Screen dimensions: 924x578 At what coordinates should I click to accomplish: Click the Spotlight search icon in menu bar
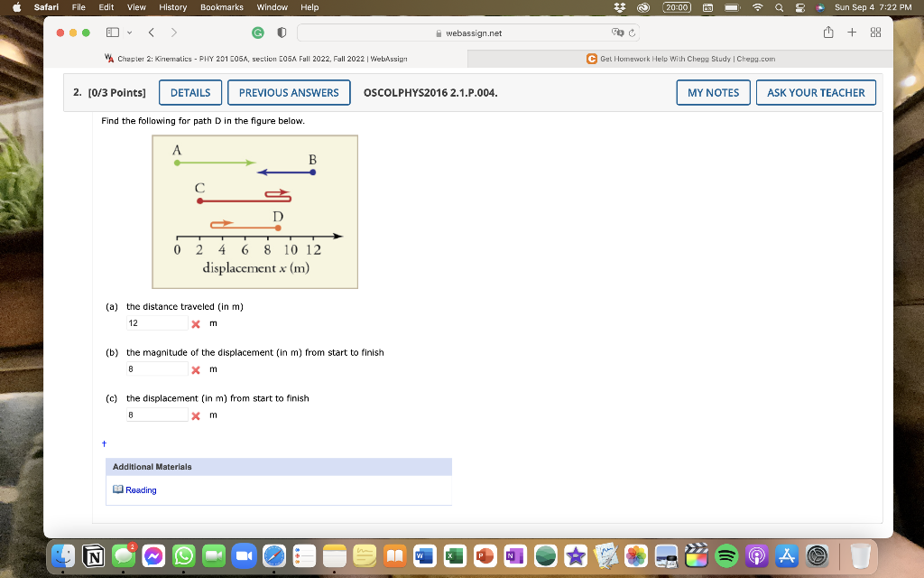780,7
